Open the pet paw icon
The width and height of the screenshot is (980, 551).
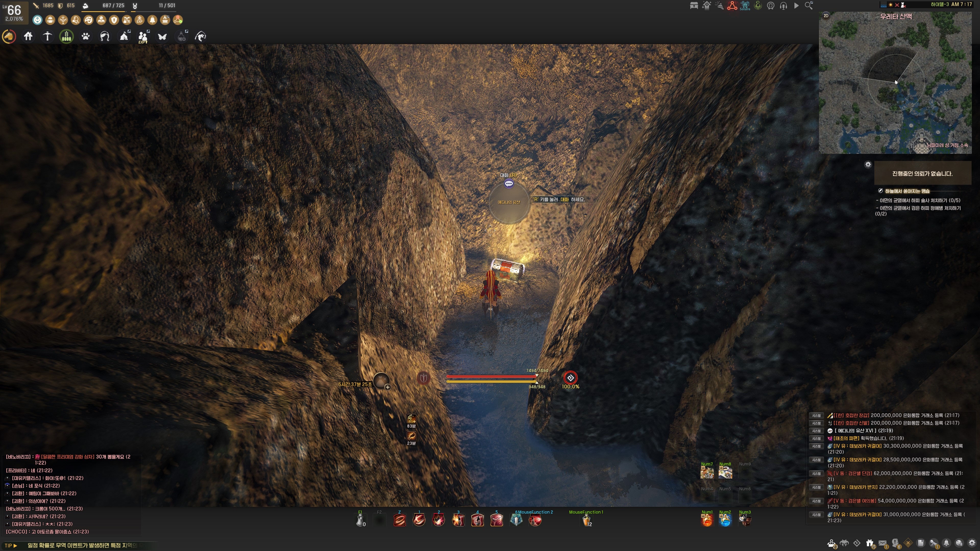(85, 36)
